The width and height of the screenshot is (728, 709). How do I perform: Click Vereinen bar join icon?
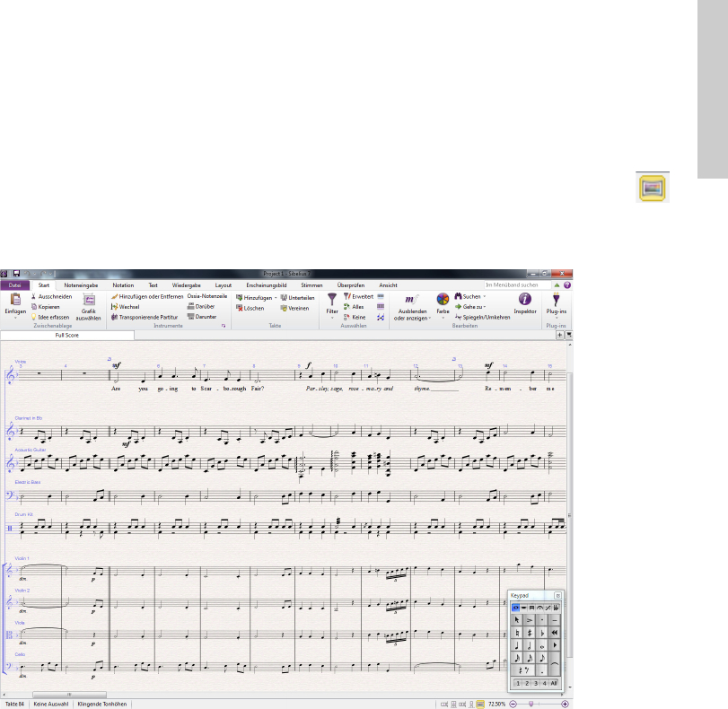(x=284, y=309)
